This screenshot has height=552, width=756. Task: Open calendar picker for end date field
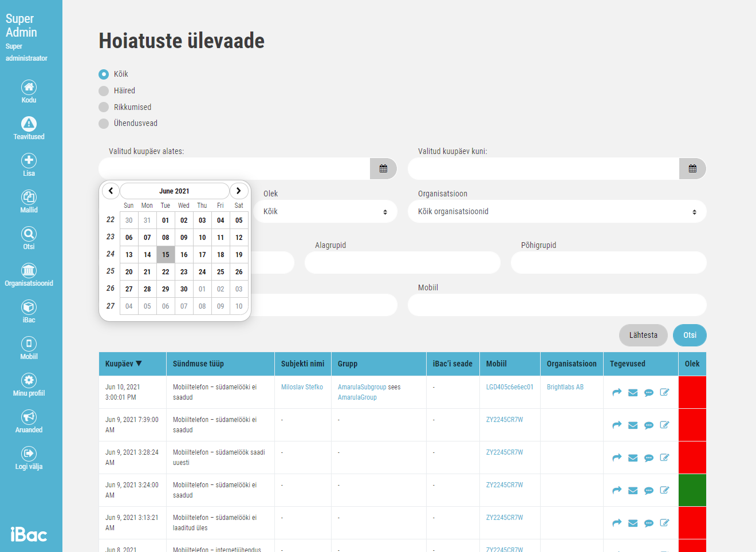tap(692, 169)
